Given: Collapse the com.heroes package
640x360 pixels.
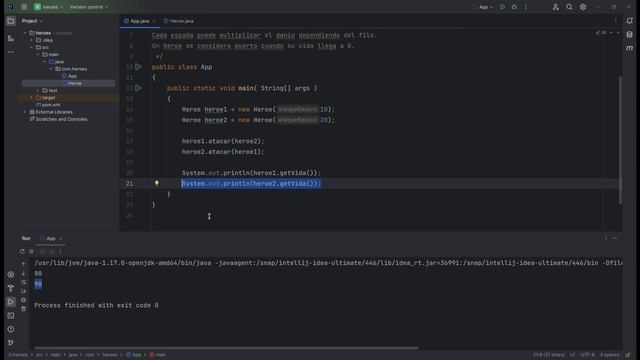Looking at the screenshot, I should tap(51, 69).
